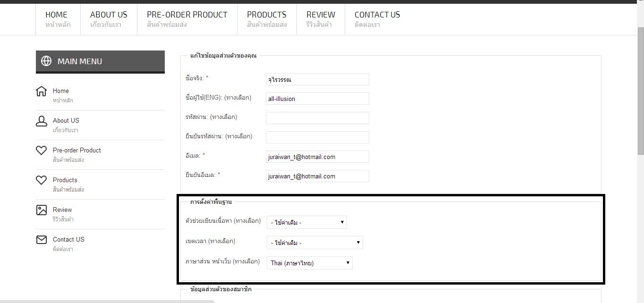Click the empty รหัสผ่าน password field
The width and height of the screenshot is (644, 303).
click(x=317, y=118)
